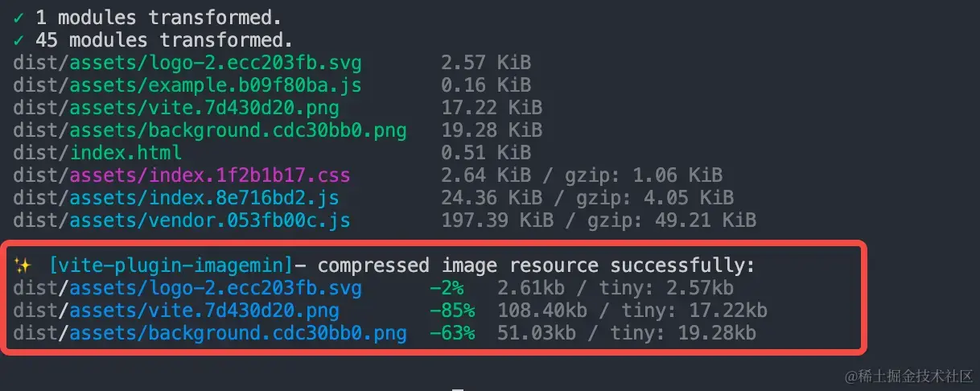This screenshot has height=391, width=980.
Task: Open the dist/index.html file path
Action: pos(97,152)
